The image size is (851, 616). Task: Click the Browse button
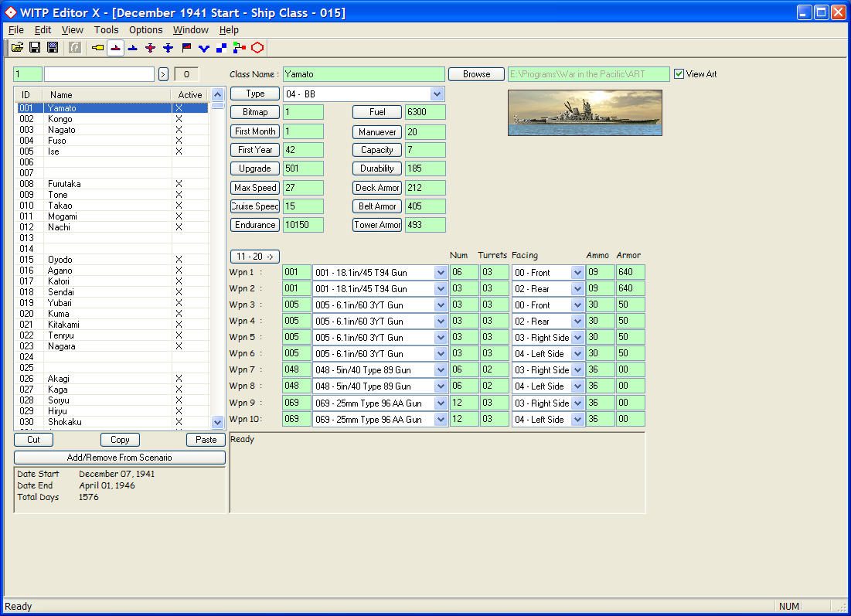pyautogui.click(x=477, y=73)
